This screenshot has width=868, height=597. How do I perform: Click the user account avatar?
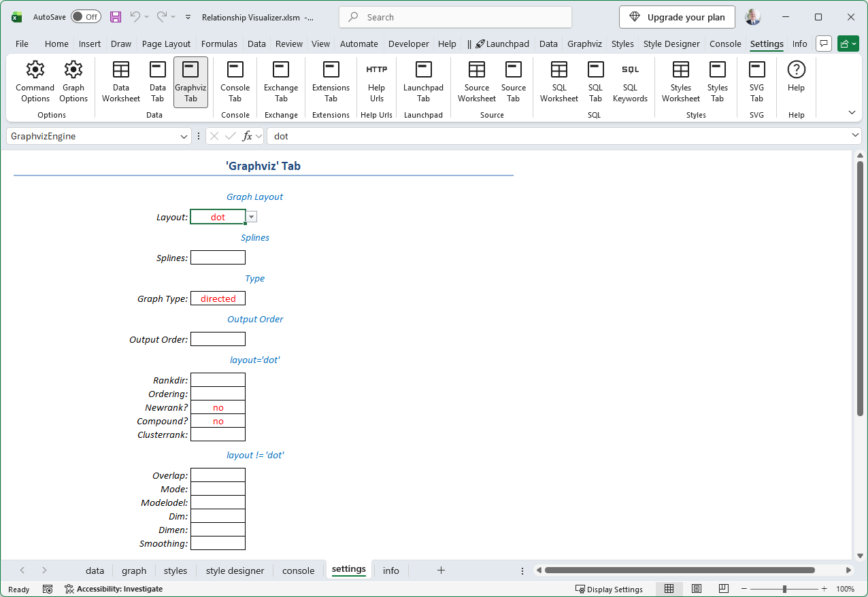click(x=753, y=17)
